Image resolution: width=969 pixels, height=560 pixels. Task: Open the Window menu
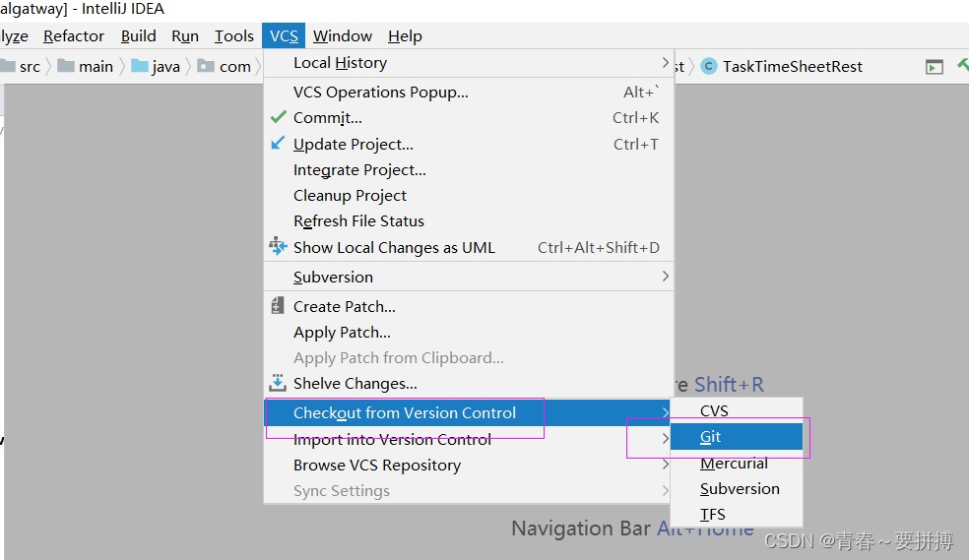[x=342, y=36]
